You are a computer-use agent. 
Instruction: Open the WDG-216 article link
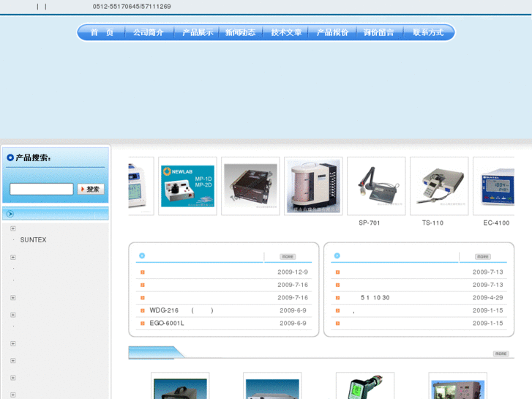click(181, 310)
